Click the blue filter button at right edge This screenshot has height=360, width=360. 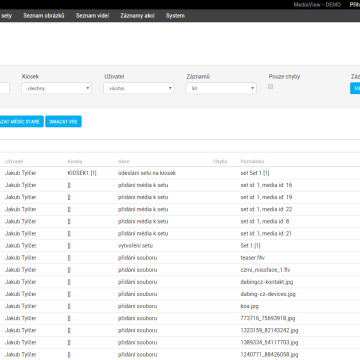(x=355, y=88)
